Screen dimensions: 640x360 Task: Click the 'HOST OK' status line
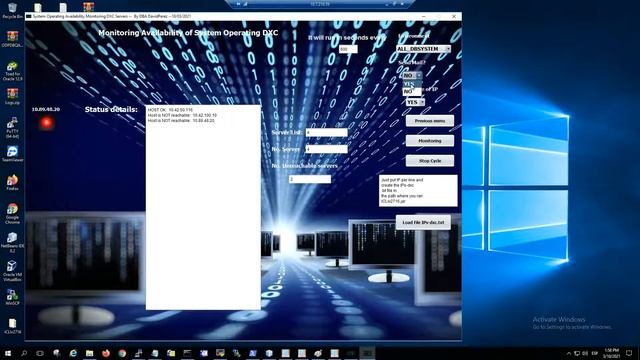(170, 110)
